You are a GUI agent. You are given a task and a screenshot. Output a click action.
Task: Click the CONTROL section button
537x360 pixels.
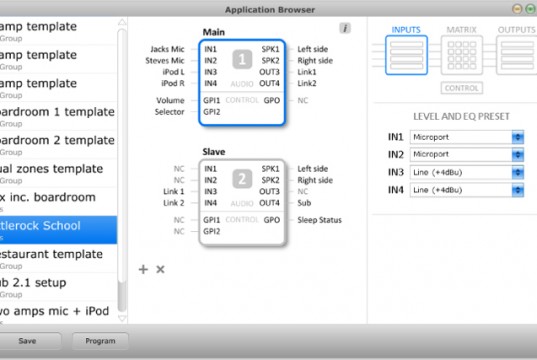[462, 88]
